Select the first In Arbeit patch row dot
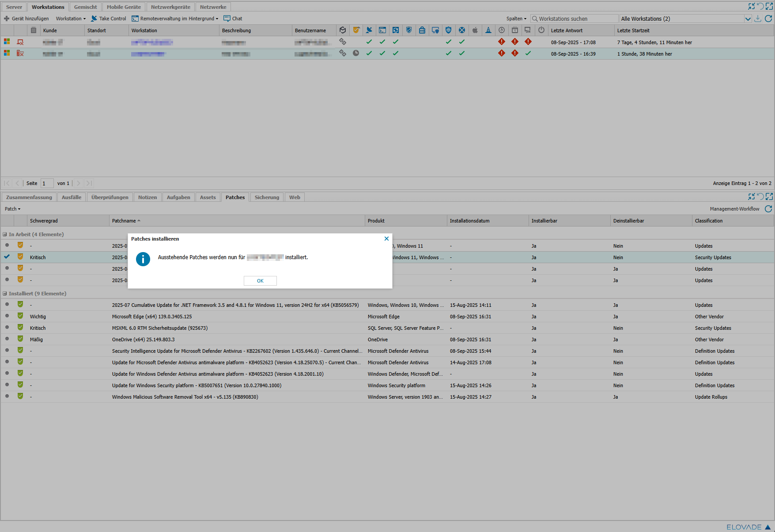The width and height of the screenshot is (775, 532). click(x=7, y=245)
